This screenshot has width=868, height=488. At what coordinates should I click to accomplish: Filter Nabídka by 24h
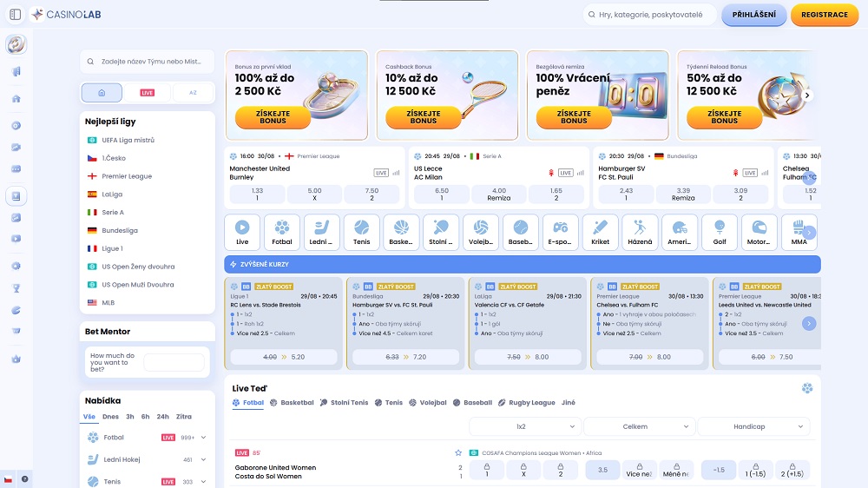tap(163, 417)
